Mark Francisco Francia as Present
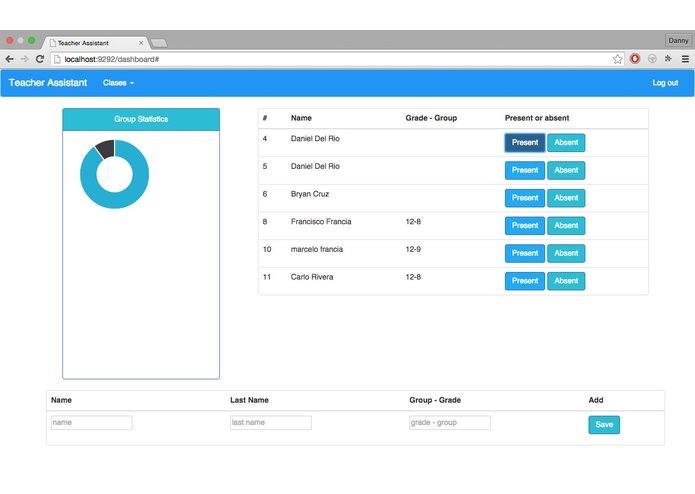 (x=525, y=226)
